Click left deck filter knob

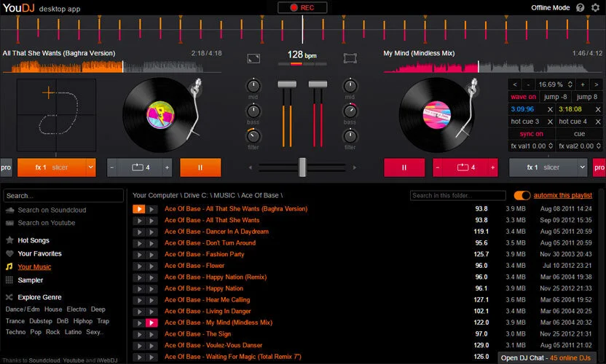tap(253, 136)
